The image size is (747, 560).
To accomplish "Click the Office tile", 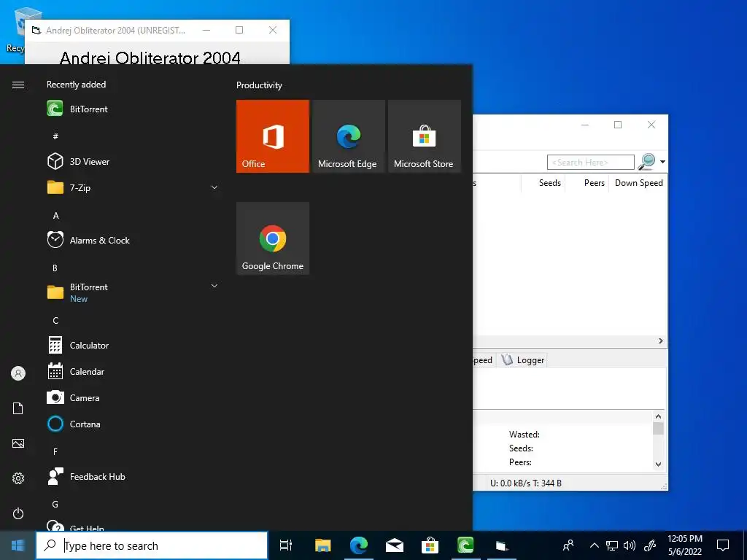I will tap(273, 136).
